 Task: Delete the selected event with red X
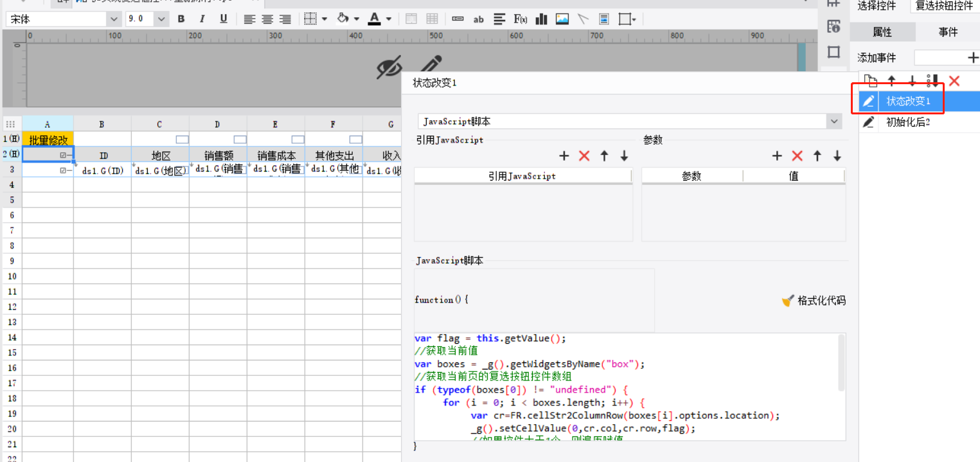tap(954, 80)
